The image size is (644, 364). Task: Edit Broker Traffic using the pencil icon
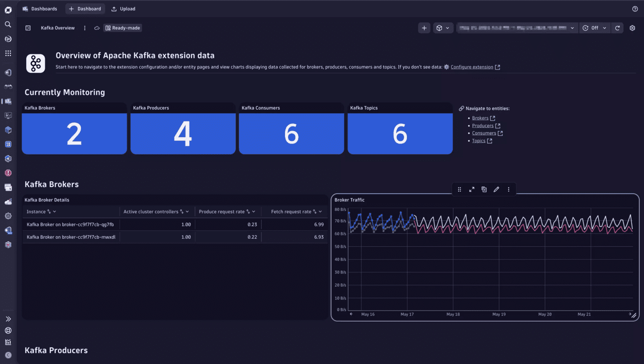(496, 189)
